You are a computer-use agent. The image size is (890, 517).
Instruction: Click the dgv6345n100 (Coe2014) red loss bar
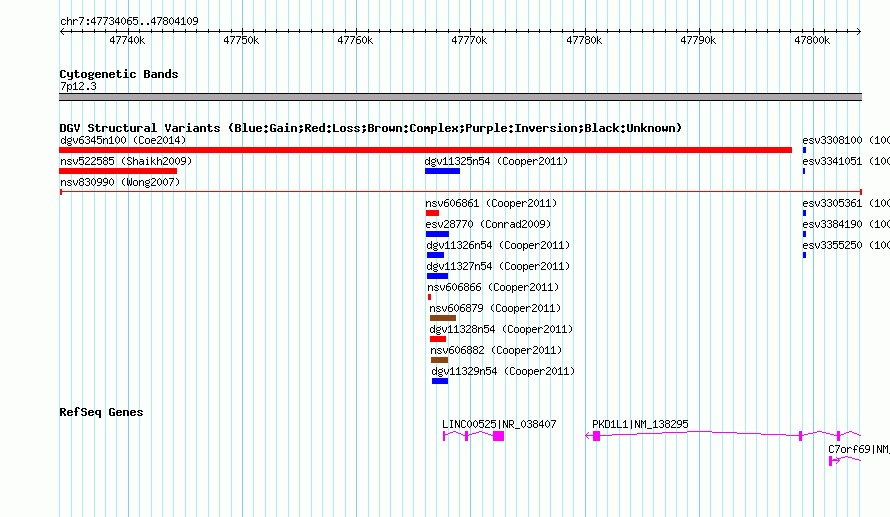425,150
